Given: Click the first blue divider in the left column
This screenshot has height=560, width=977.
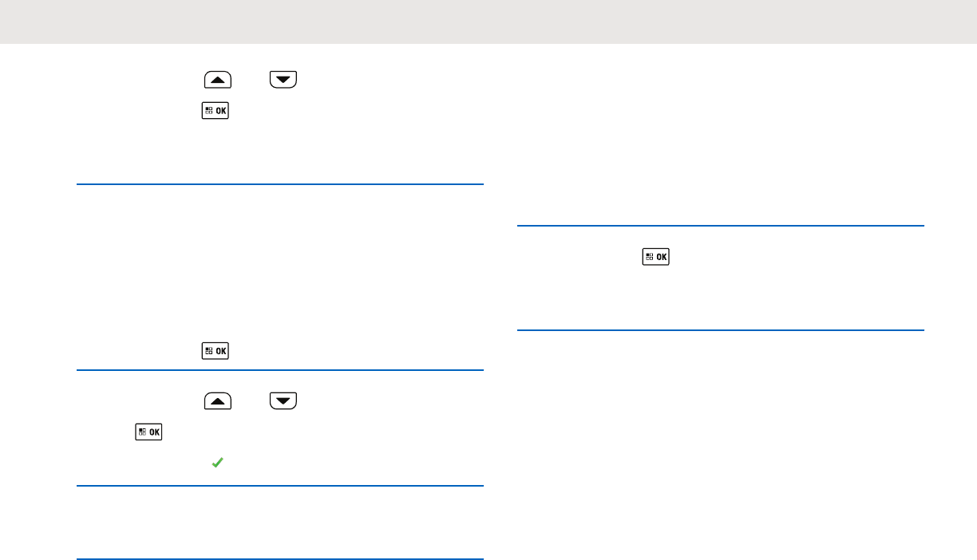Looking at the screenshot, I should (x=280, y=184).
